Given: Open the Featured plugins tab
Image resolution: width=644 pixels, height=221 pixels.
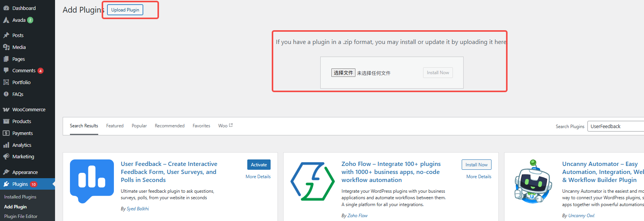Looking at the screenshot, I should (115, 126).
